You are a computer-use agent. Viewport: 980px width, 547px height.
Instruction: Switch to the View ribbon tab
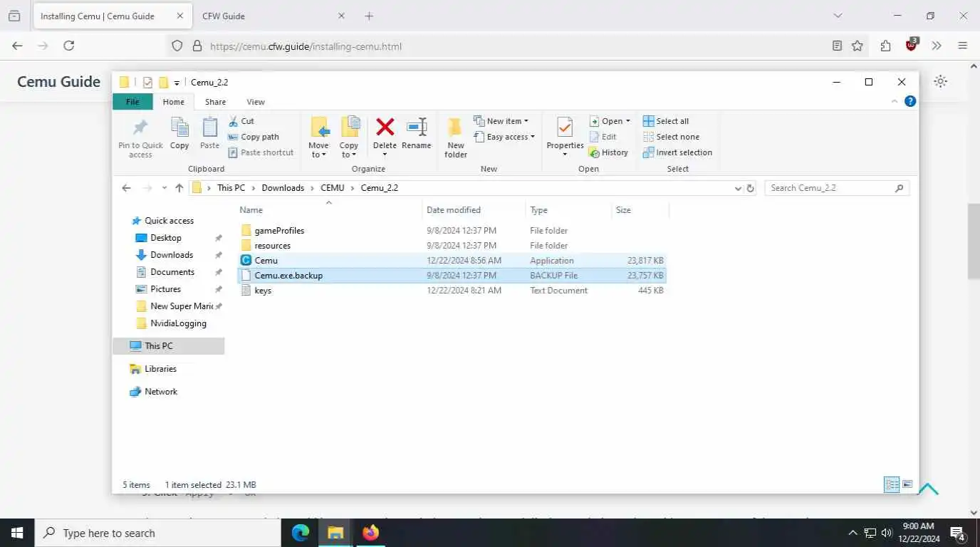pyautogui.click(x=256, y=102)
